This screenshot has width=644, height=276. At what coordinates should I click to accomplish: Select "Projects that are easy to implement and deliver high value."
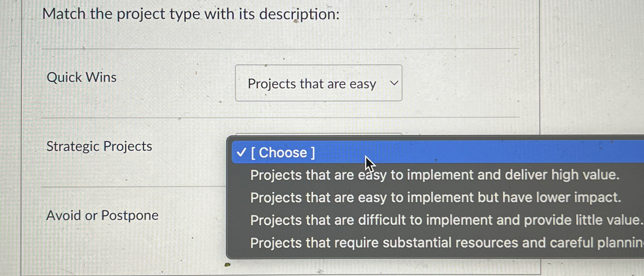[x=405, y=174]
